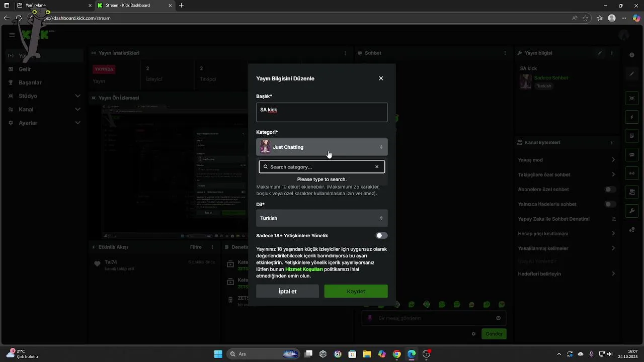The height and width of the screenshot is (362, 644).
Task: Click the chat bubble icon in right rail
Action: 632,154
